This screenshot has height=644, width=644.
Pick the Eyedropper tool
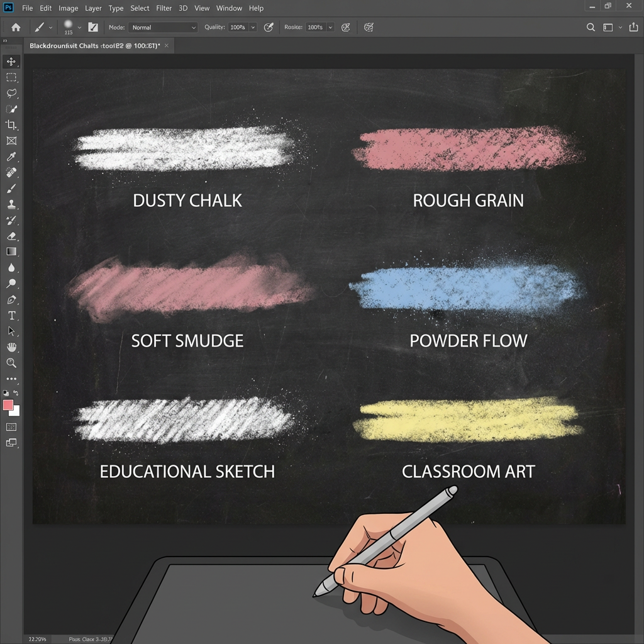[11, 157]
